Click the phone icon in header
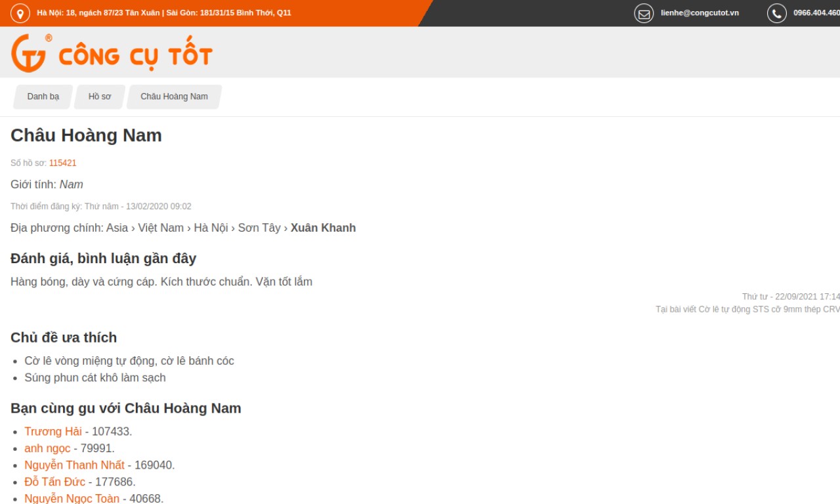840x504 pixels. (x=776, y=13)
